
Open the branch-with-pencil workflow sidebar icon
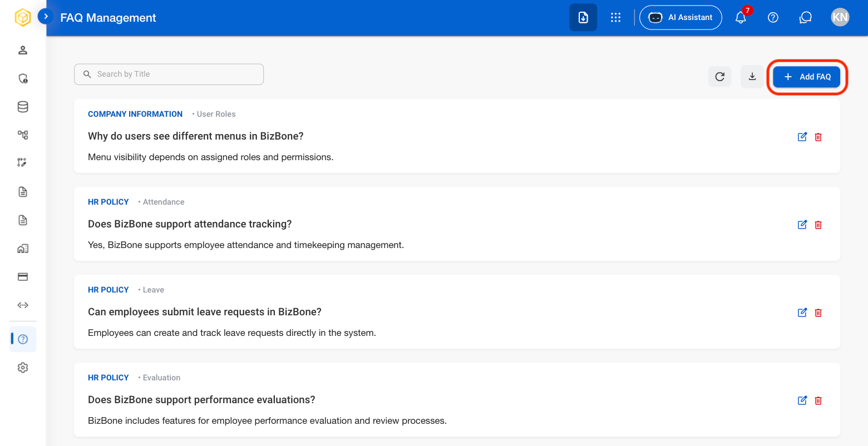(23, 162)
